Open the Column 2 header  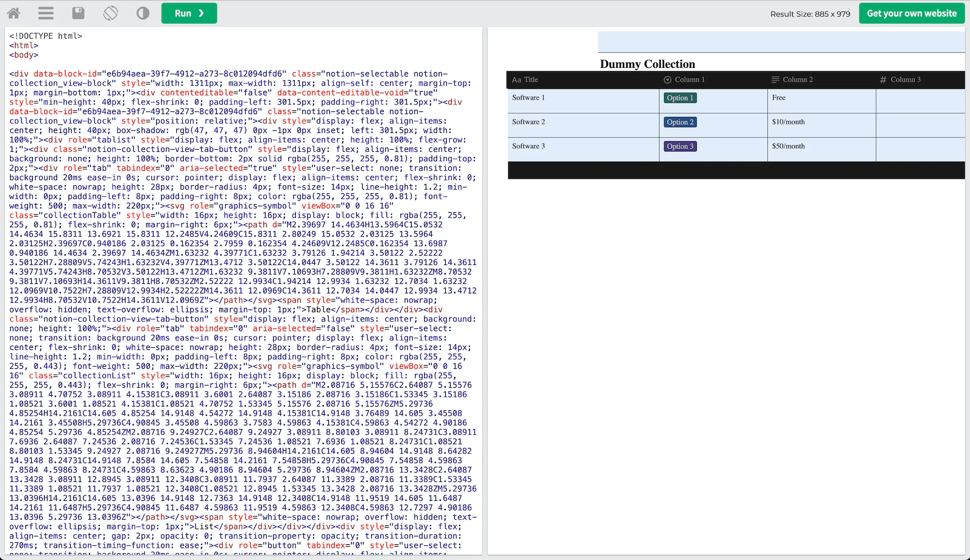pyautogui.click(x=798, y=80)
